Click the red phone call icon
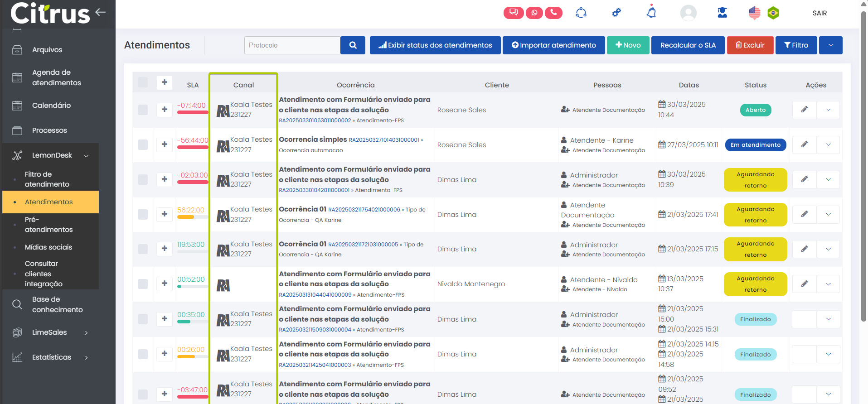This screenshot has width=868, height=404. coord(553,13)
